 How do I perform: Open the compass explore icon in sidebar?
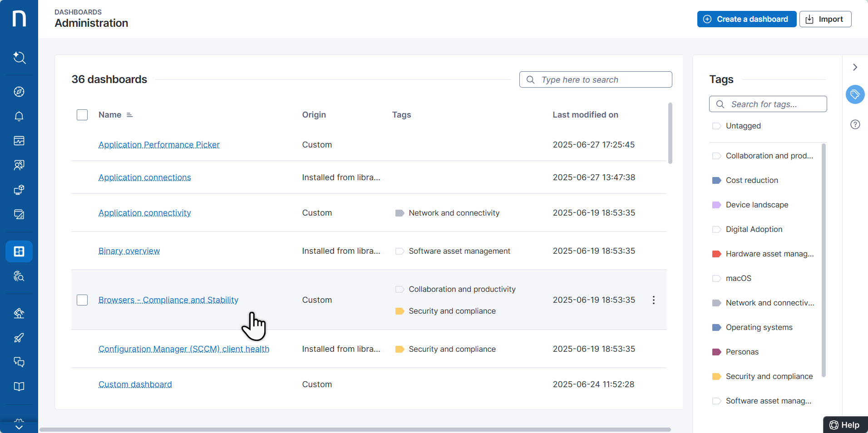19,92
